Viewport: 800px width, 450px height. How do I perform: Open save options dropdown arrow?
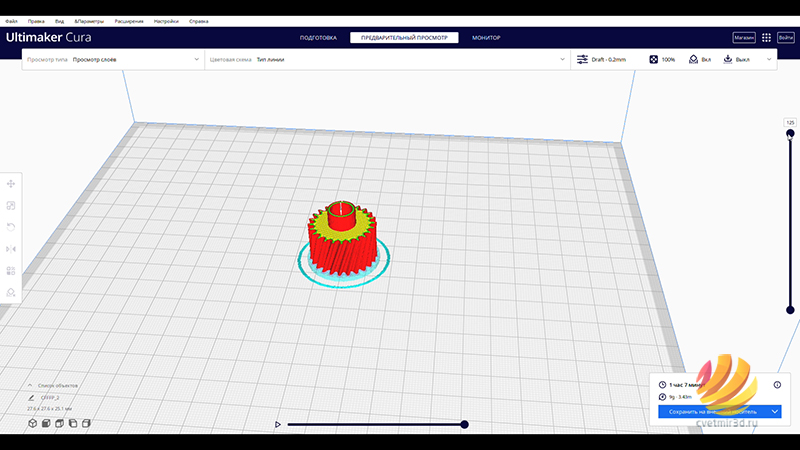(x=774, y=411)
